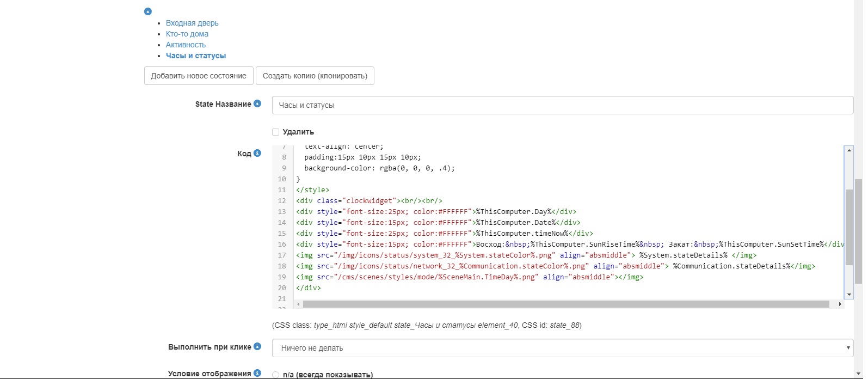Click Добавить новое состояние button

[x=199, y=76]
